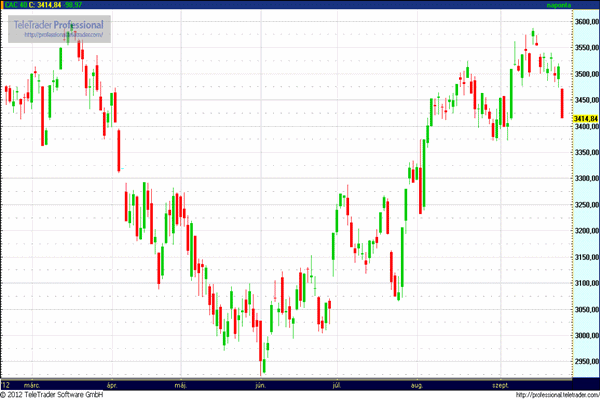Viewport: 600px width, 400px height.
Task: Select the ápr. marker on the time axis
Action: click(x=111, y=384)
